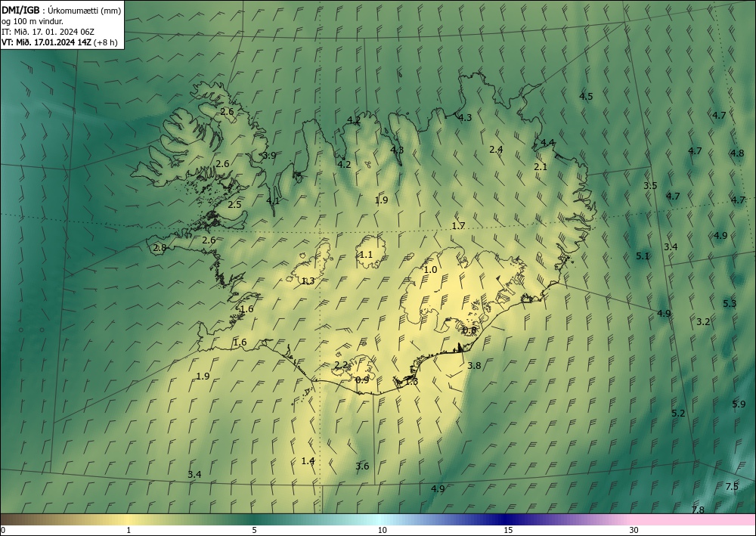Viewport: 756px width, 536px height.
Task: Click the map value 5.2
Action: point(678,413)
